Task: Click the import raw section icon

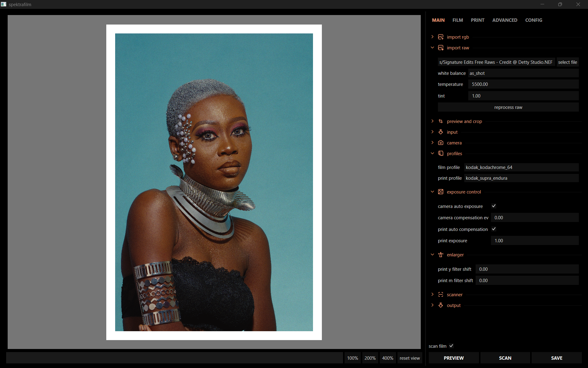Action: click(x=441, y=48)
